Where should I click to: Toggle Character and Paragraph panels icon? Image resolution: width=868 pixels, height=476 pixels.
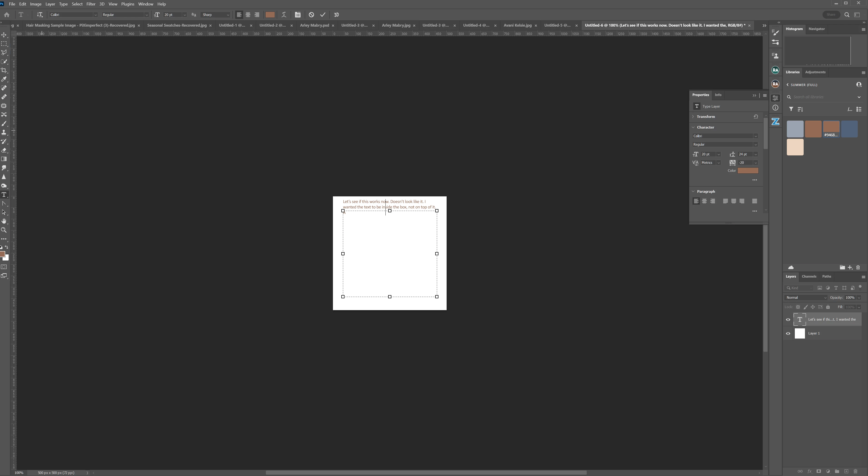pos(297,15)
